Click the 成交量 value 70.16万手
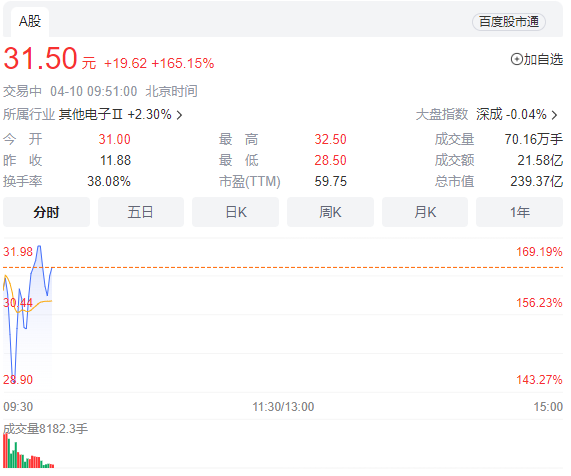This screenshot has height=476, width=571. tap(534, 139)
